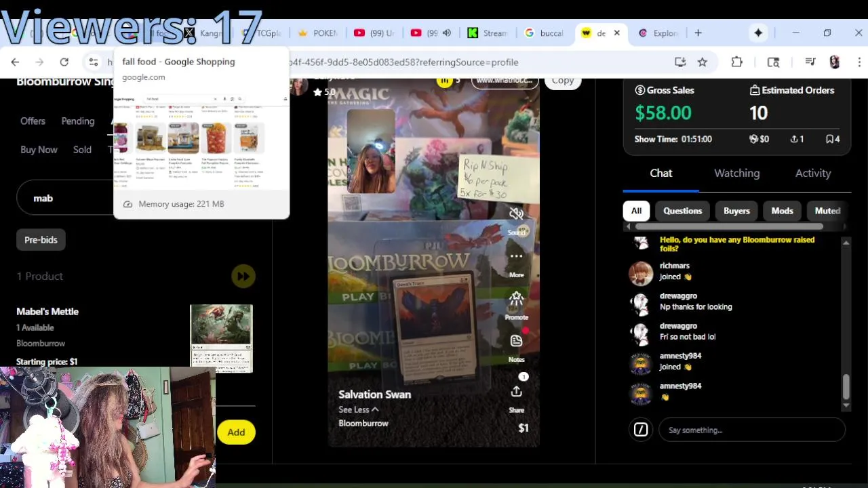Go forward with the browser forward arrow
The width and height of the screenshot is (868, 488).
(x=39, y=62)
